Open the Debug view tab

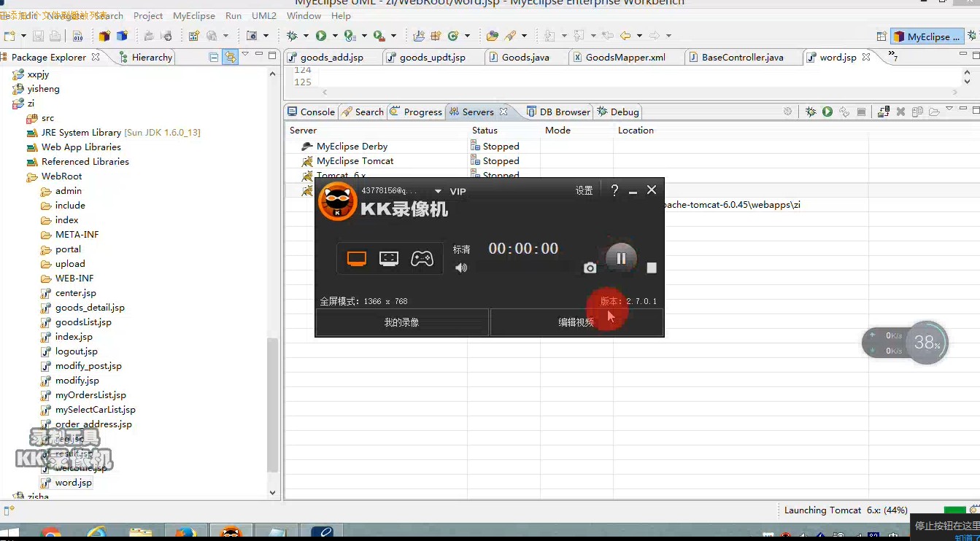pos(618,112)
